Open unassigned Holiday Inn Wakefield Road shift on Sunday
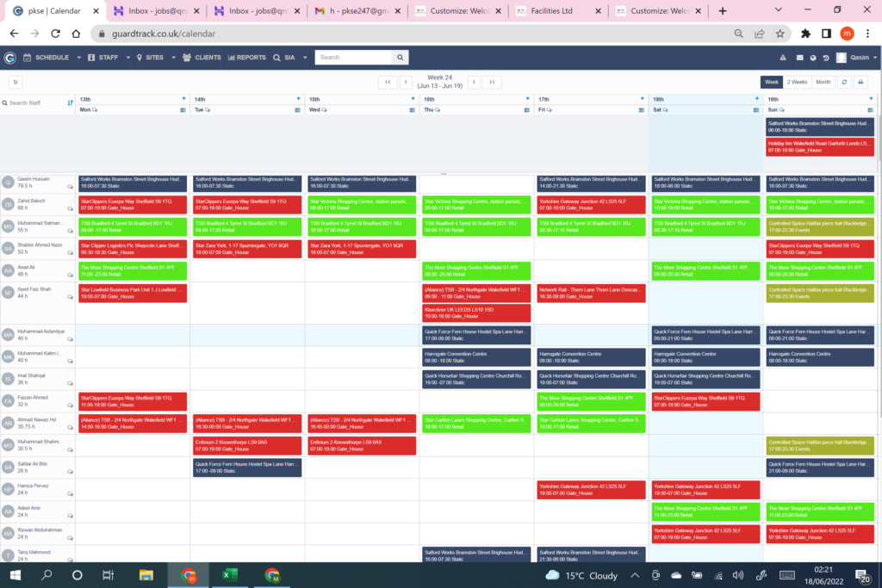 pyautogui.click(x=820, y=146)
